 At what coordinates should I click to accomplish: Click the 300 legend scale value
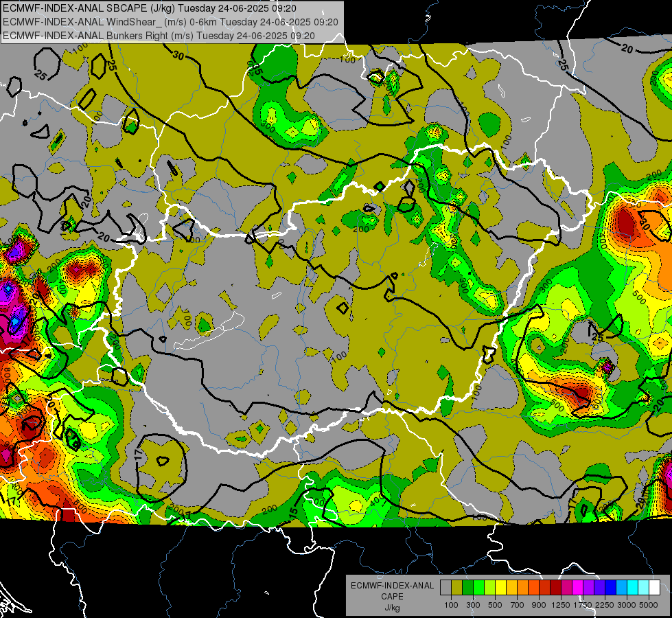[x=473, y=605]
